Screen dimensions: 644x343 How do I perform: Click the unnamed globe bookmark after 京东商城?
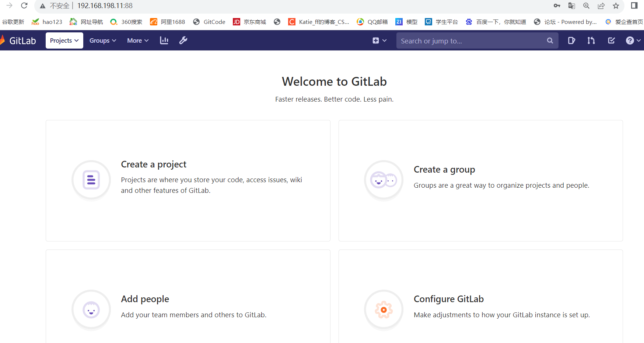[277, 22]
